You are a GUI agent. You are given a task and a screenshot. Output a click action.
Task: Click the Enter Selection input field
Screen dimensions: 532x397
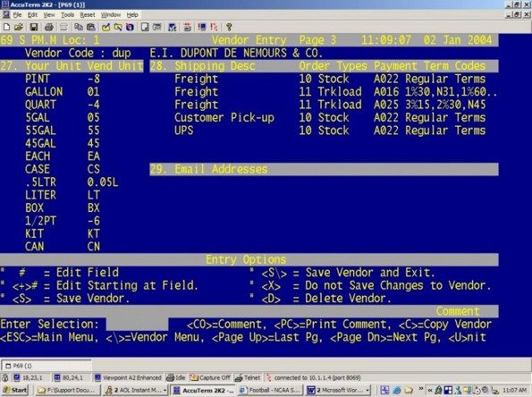coord(137,324)
